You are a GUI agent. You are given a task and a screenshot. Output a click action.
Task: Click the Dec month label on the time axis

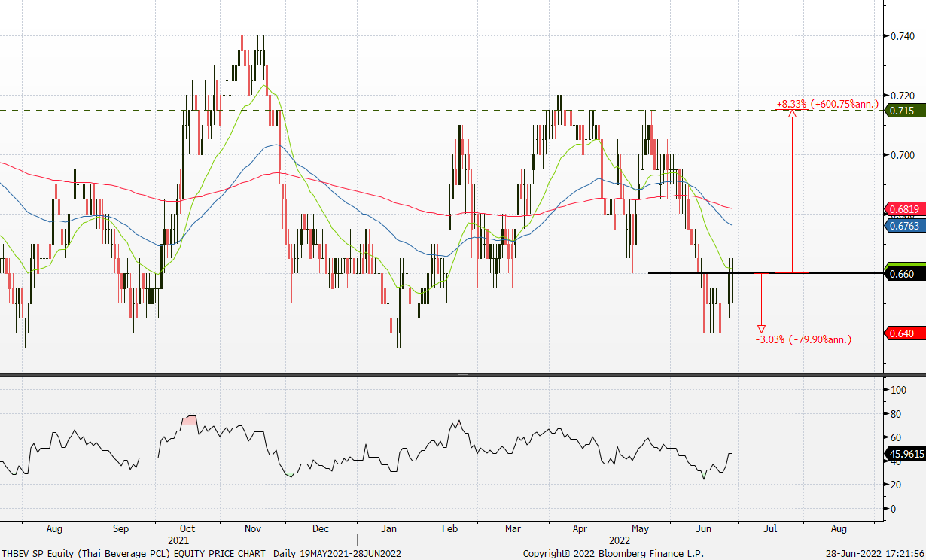[320, 529]
